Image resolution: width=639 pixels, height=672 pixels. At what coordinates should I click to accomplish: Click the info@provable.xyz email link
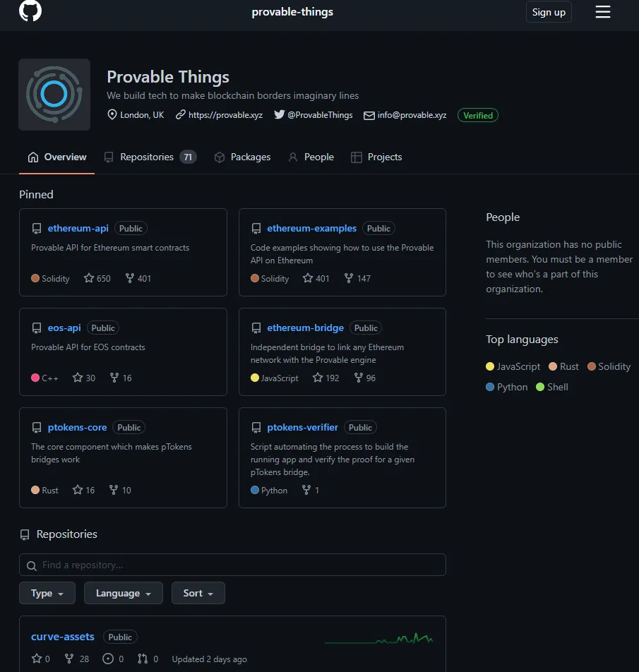tap(412, 115)
